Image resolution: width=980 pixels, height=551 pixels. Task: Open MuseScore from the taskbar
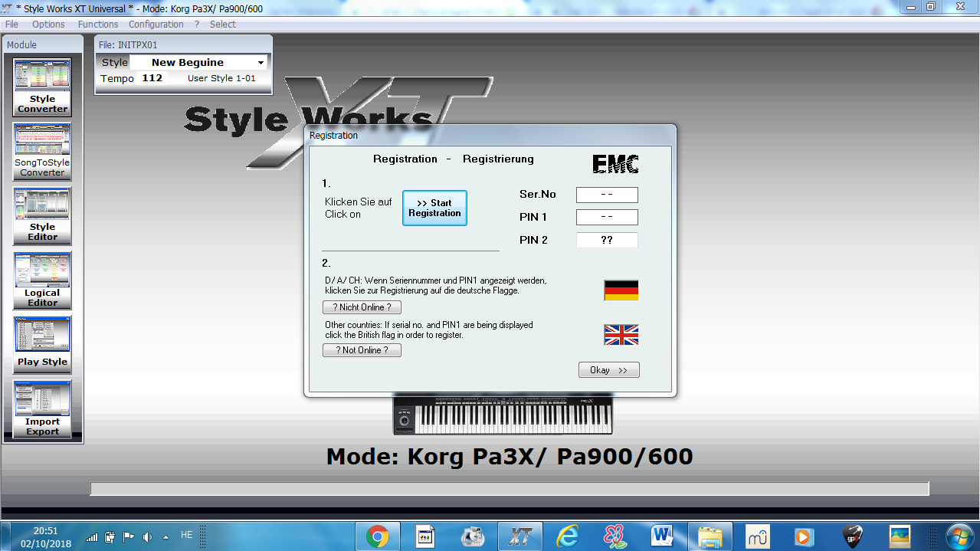pyautogui.click(x=757, y=536)
